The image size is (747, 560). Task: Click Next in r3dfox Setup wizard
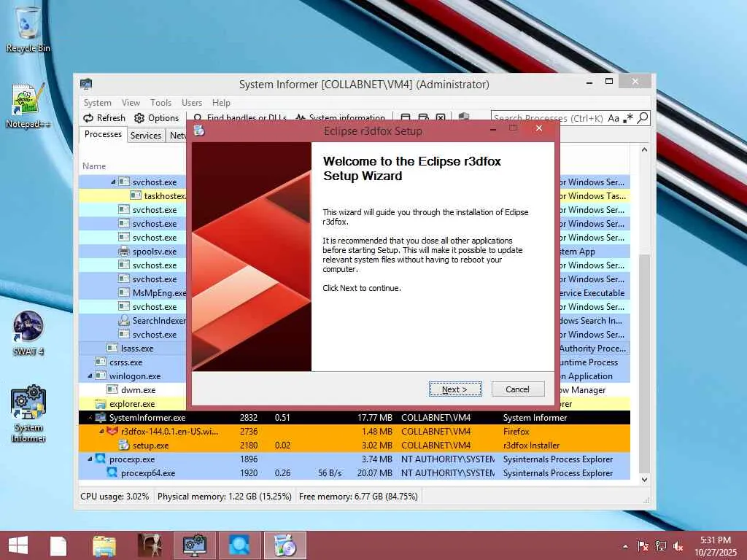tap(455, 389)
